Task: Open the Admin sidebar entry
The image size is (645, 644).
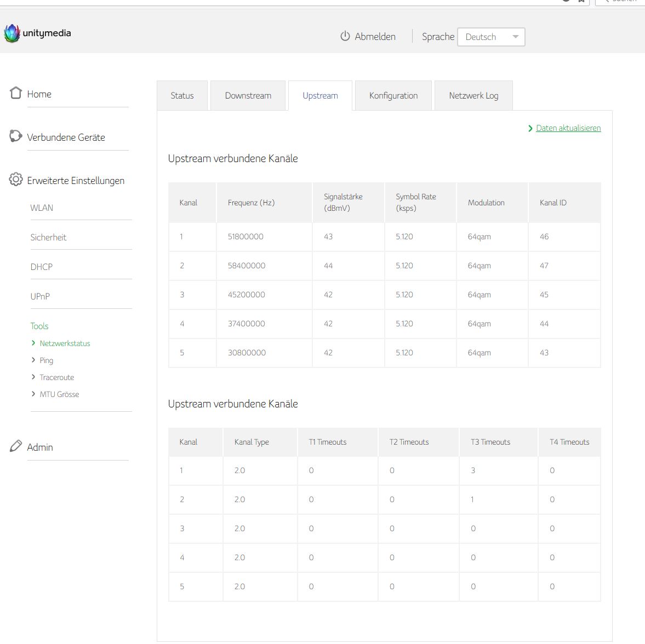Action: [40, 447]
